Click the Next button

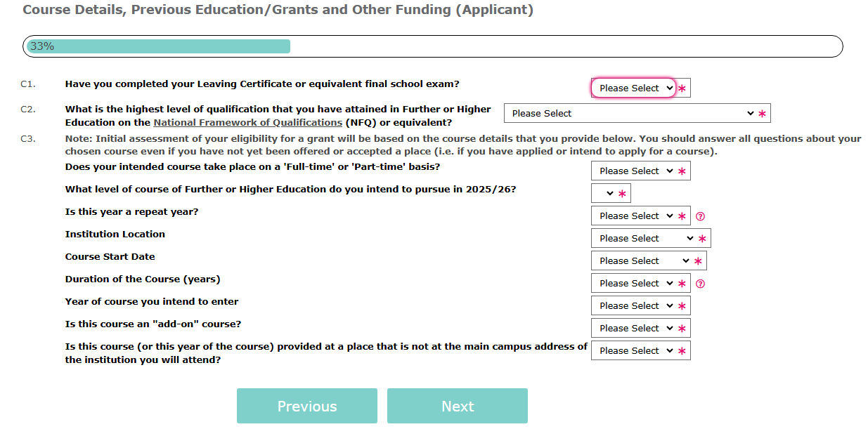(x=458, y=406)
